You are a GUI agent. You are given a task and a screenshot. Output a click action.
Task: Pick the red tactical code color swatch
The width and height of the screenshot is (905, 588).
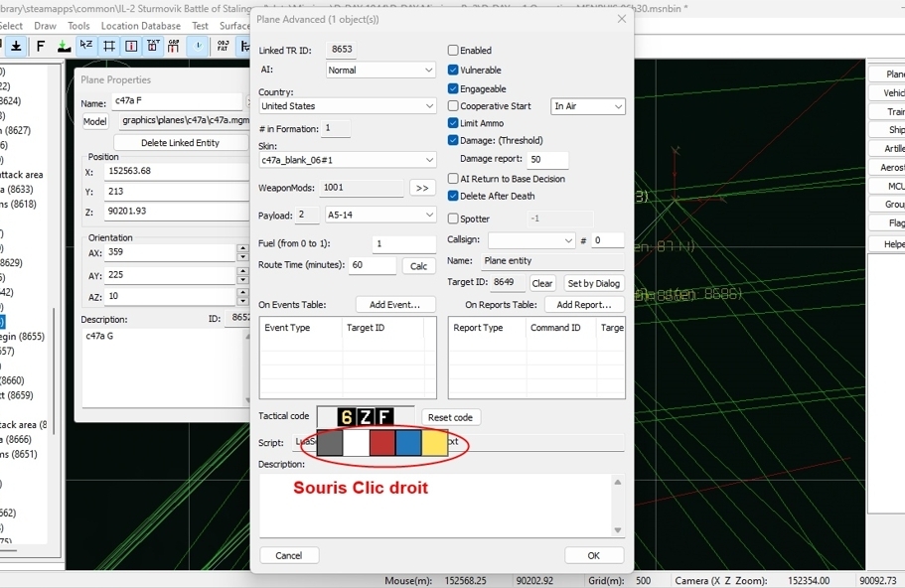[382, 443]
